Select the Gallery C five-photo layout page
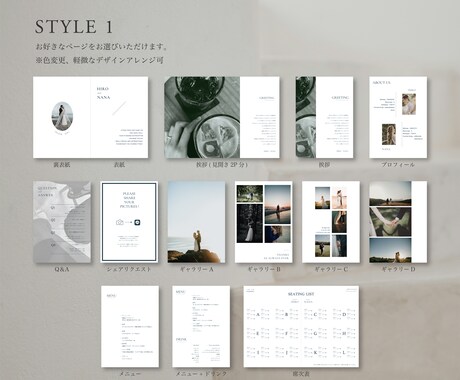 pyautogui.click(x=331, y=222)
